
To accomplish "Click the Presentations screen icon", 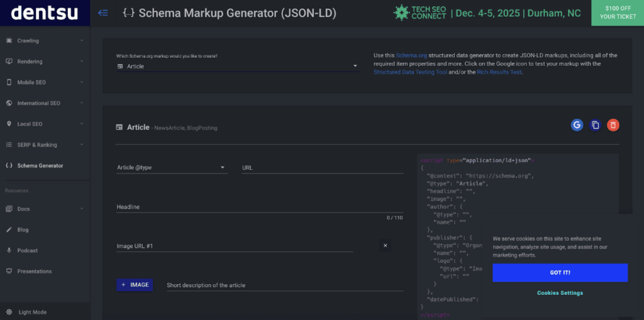I will point(9,271).
